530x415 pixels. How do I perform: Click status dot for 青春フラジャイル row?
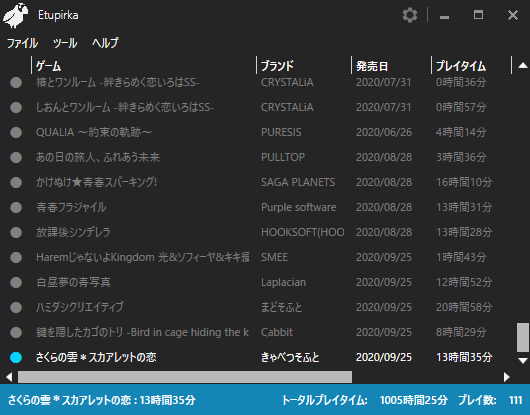click(16, 208)
